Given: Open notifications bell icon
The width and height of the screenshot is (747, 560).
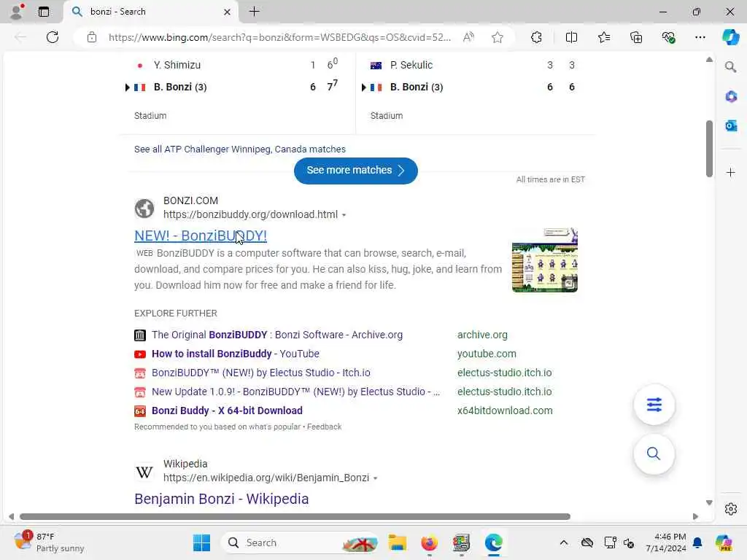Looking at the screenshot, I should 697,542.
